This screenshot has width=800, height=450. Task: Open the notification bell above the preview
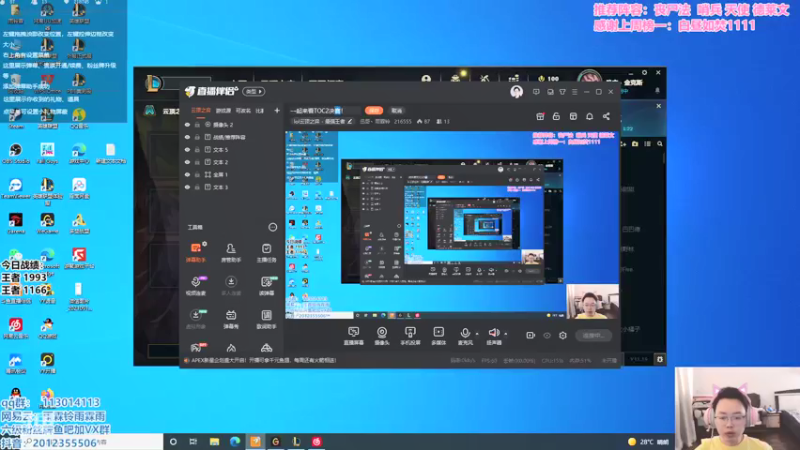589,116
